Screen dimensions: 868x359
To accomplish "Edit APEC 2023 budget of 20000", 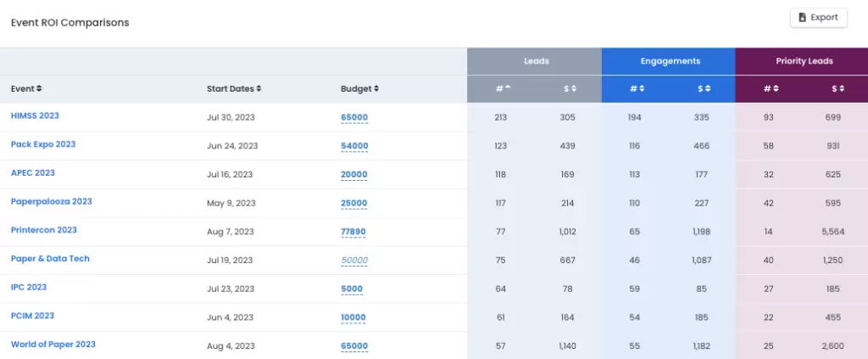I will point(354,175).
